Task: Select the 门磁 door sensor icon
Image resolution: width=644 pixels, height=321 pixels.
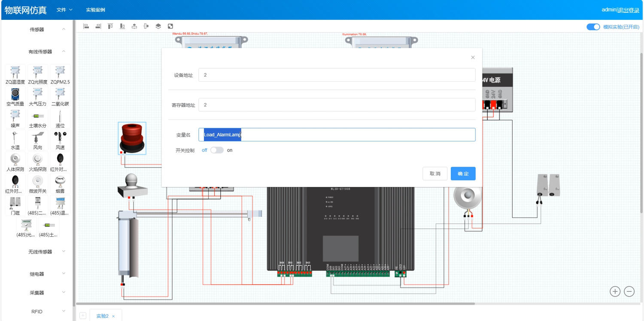Action: tap(15, 205)
